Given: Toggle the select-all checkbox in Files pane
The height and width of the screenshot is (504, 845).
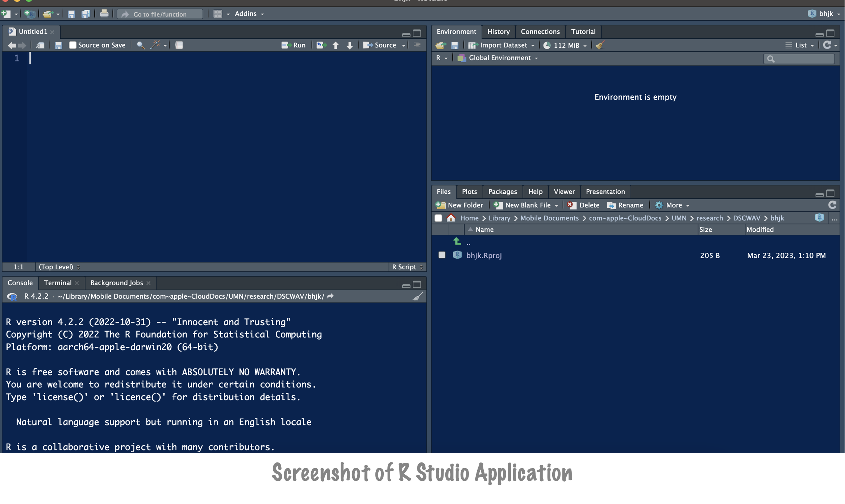Looking at the screenshot, I should [438, 218].
